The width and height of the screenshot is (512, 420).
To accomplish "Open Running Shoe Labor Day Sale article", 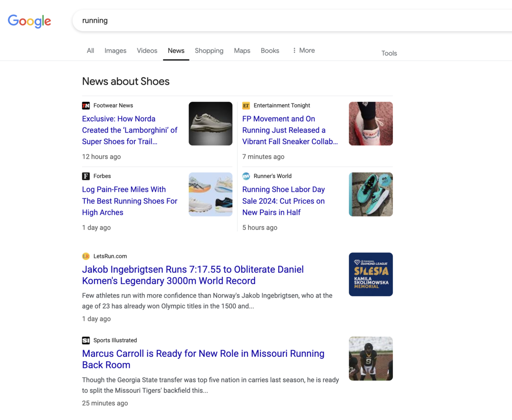I will click(283, 201).
